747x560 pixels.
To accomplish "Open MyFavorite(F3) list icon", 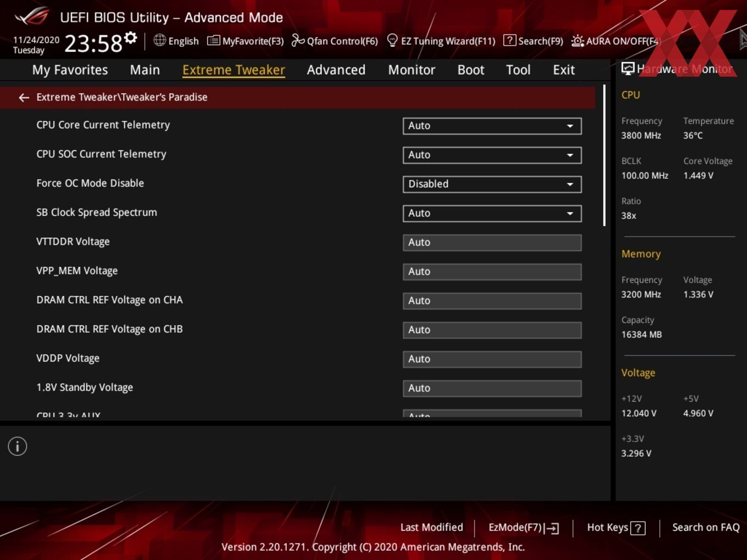I will click(213, 41).
